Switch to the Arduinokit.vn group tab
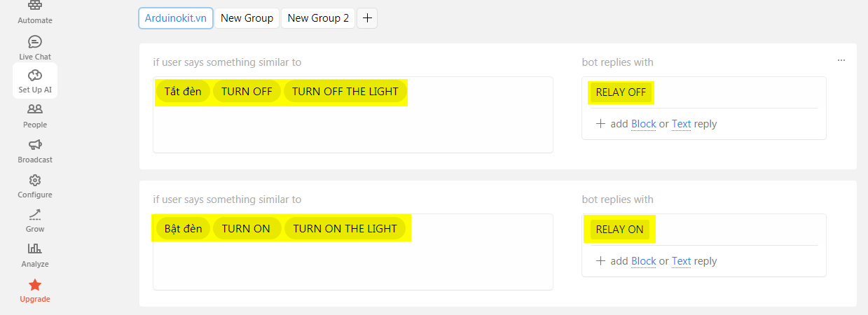Screen dimensions: 868x315 coord(175,18)
